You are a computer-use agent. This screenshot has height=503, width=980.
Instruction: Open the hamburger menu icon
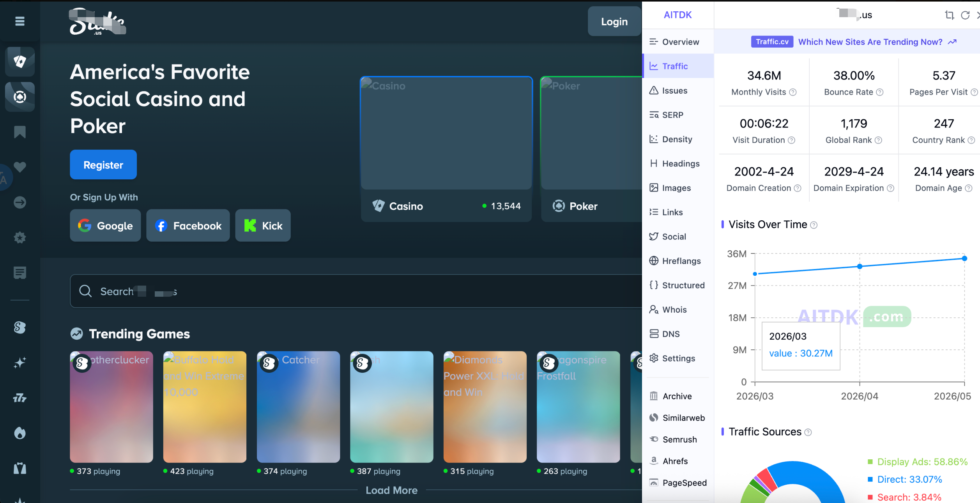[x=20, y=21]
